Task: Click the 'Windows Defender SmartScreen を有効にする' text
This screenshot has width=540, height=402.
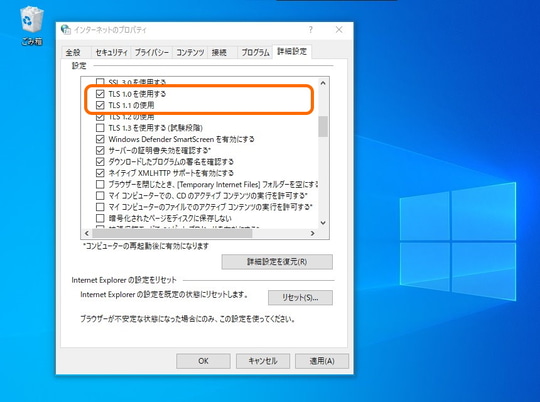Action: coord(181,139)
